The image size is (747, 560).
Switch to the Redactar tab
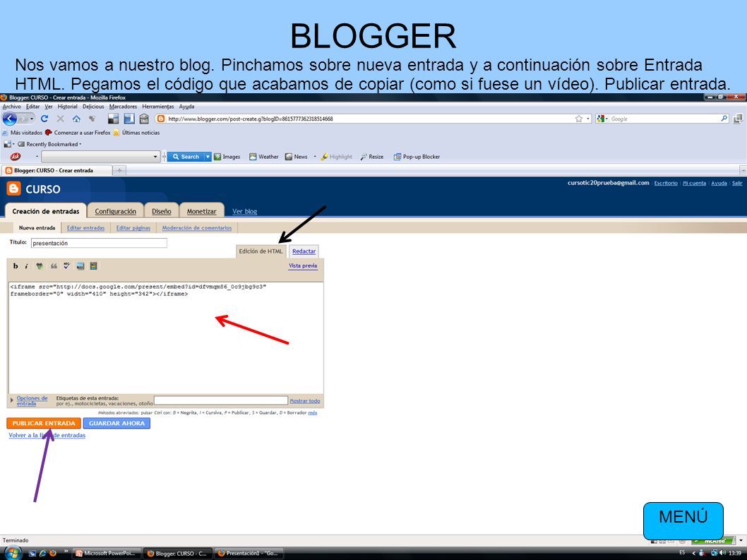coord(304,251)
